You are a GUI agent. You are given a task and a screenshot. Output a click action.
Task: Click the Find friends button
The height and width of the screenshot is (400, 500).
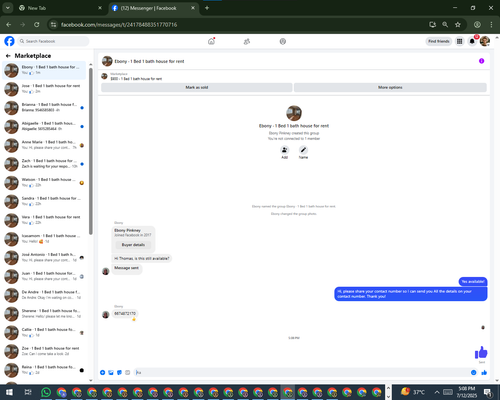point(439,41)
